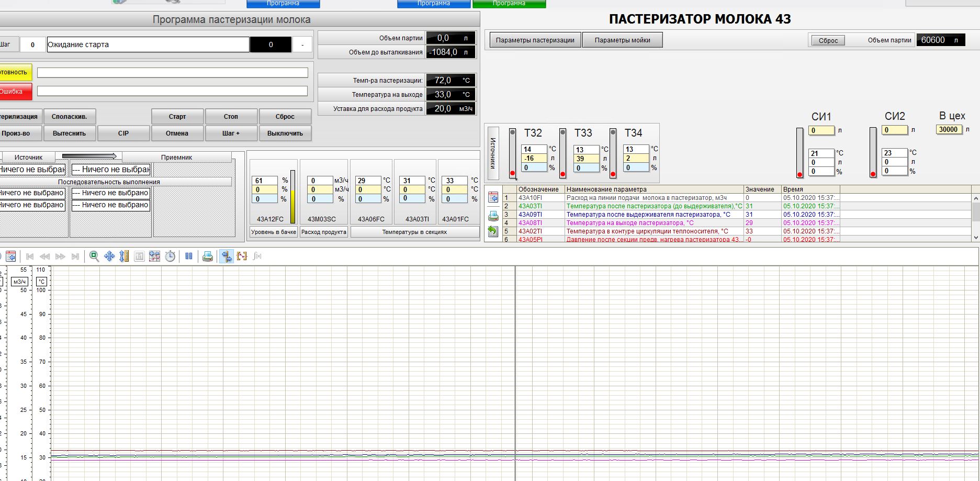The height and width of the screenshot is (481, 980).
Task: Open the time range stopwatch icon
Action: (170, 256)
